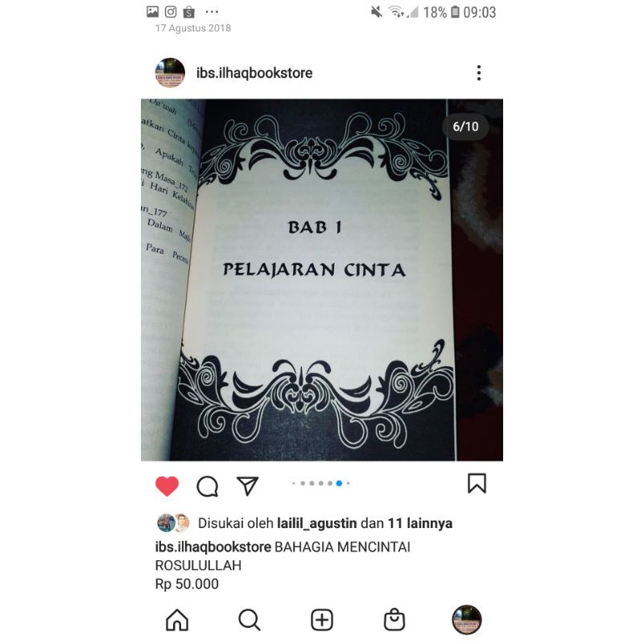Show the 11 lainnya likers list
This screenshot has height=644, width=644.
point(420,523)
